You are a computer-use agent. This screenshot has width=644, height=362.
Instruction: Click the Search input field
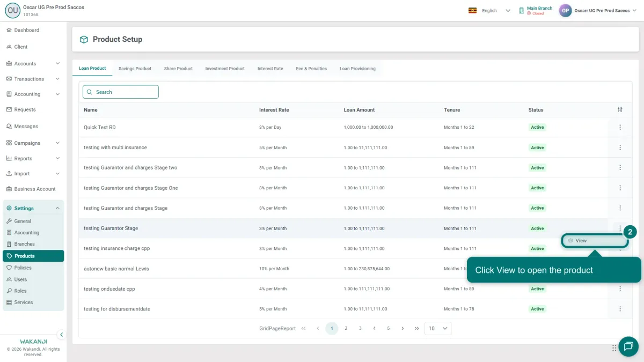(121, 92)
